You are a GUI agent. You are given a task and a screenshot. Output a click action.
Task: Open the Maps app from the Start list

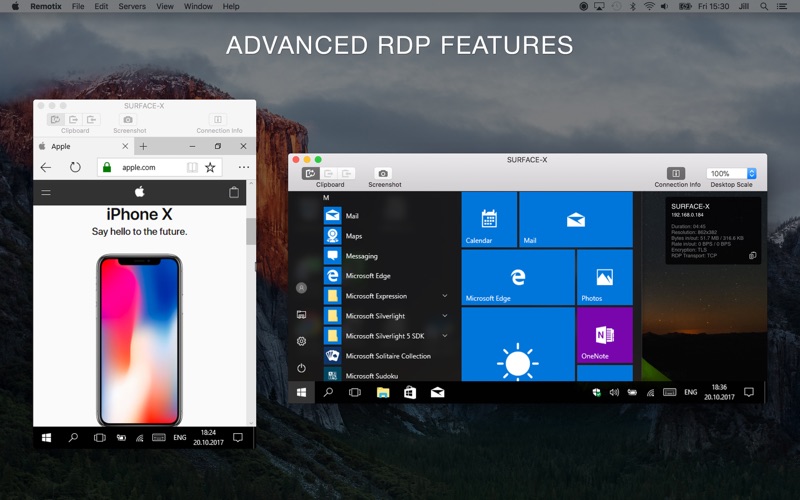pos(353,236)
